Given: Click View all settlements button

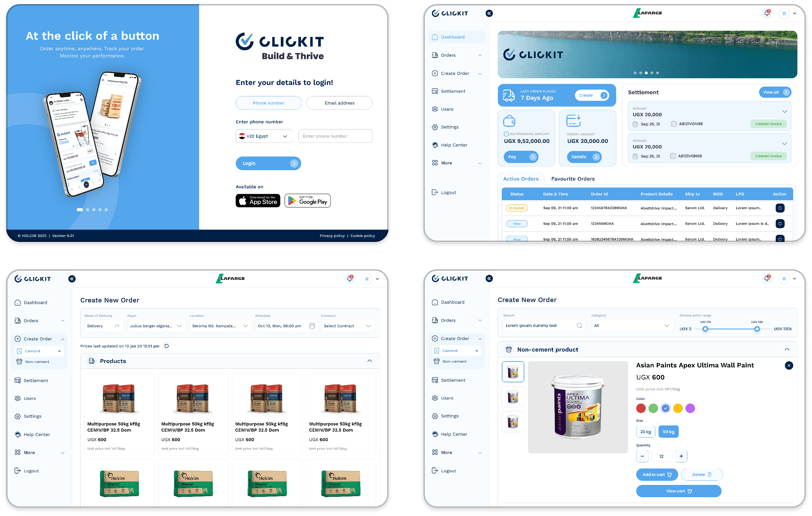Looking at the screenshot, I should point(774,92).
